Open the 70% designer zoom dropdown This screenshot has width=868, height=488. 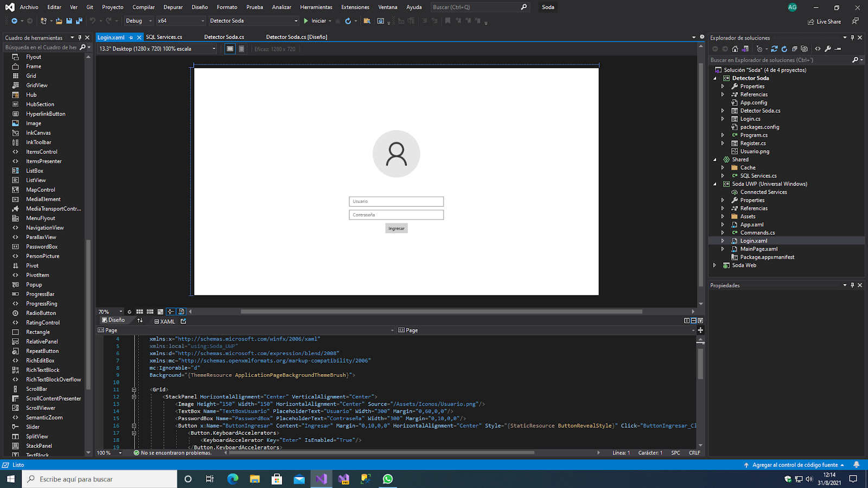[110, 312]
